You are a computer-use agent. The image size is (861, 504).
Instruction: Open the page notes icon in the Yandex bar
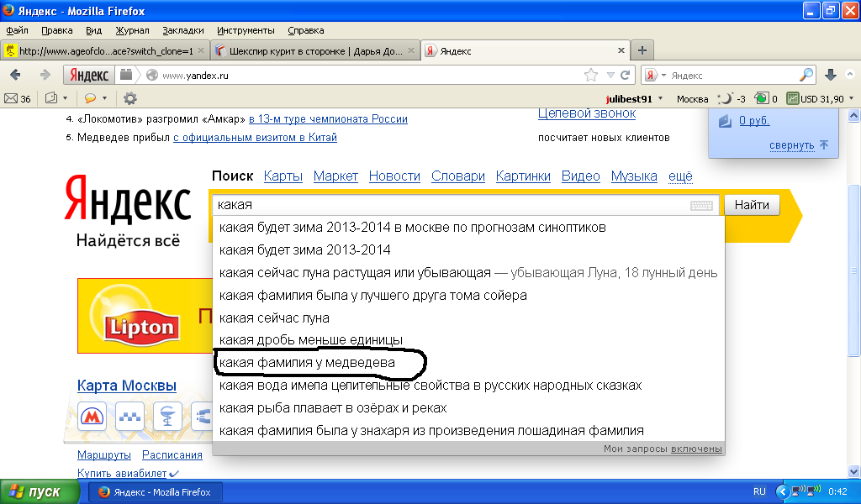coord(51,99)
